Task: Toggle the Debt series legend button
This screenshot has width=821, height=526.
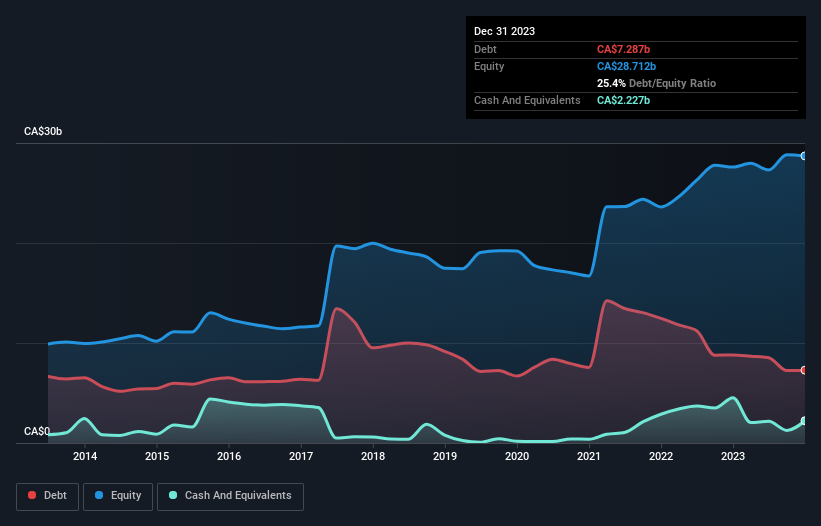Action: [48, 496]
